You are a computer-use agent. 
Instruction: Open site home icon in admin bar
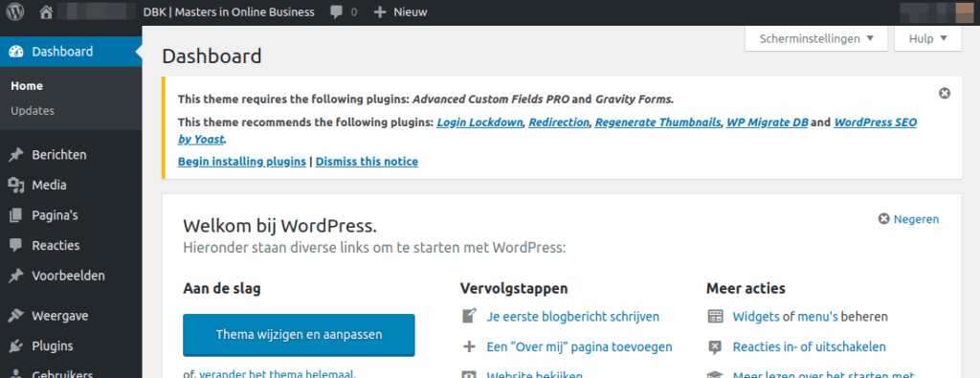[x=46, y=11]
